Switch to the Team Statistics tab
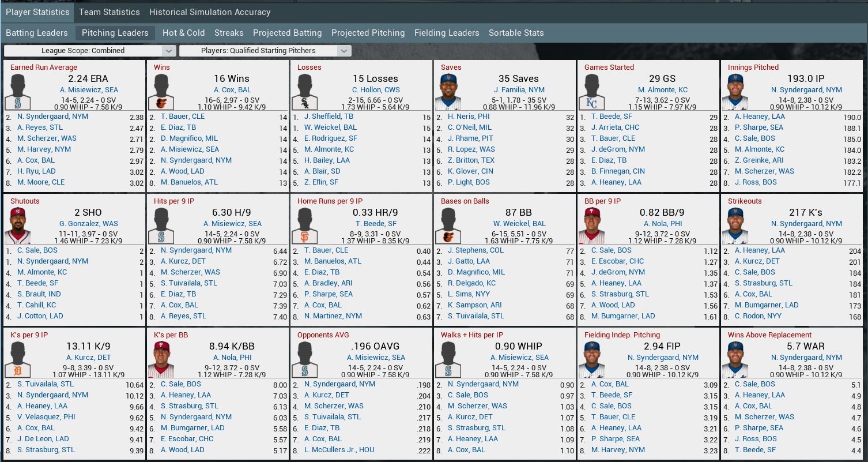This screenshot has height=462, width=868. point(109,12)
